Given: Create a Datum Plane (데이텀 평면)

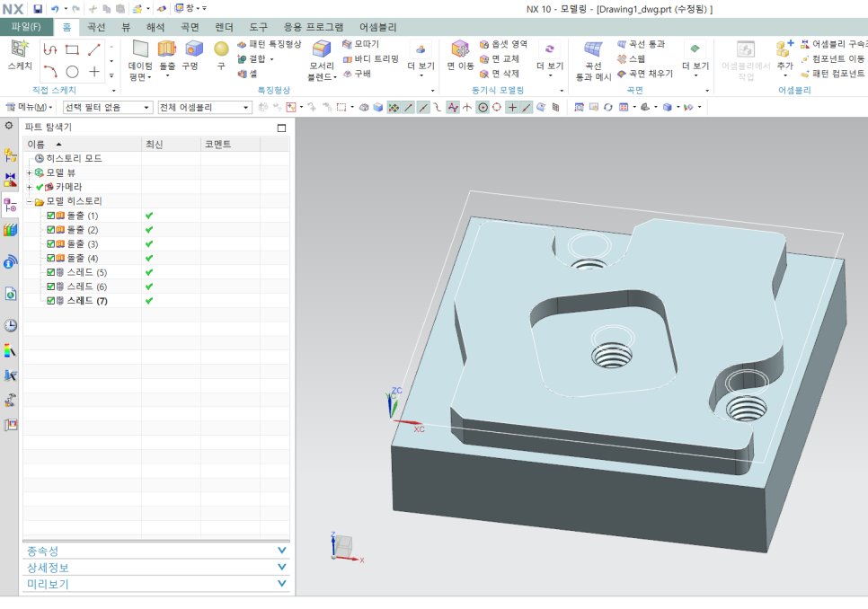Looking at the screenshot, I should (x=140, y=60).
